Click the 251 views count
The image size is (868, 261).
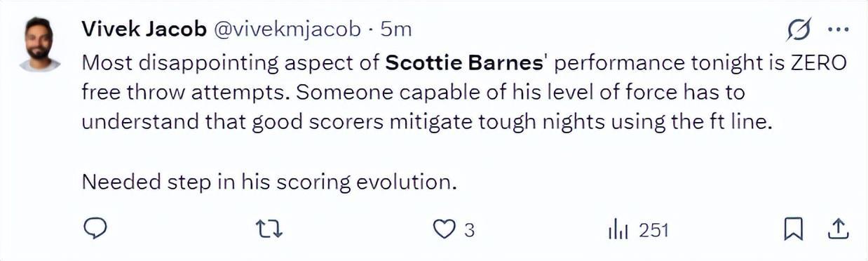point(654,229)
